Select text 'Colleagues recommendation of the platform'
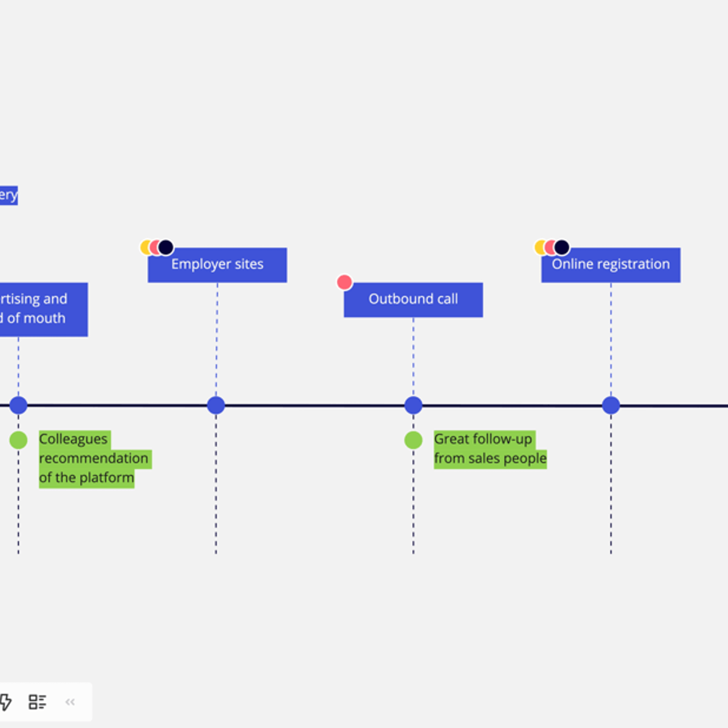Screen dimensions: 728x728 click(x=95, y=459)
